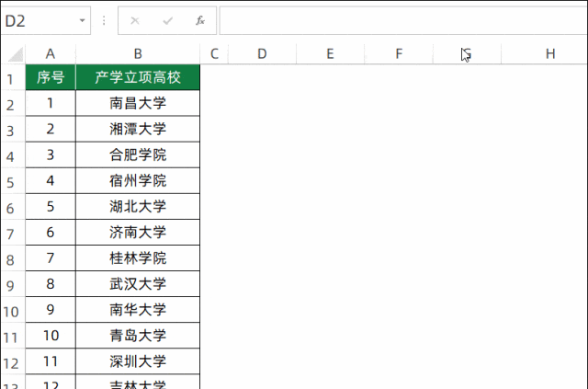Click the cell 青岛大学
This screenshot has width=588, height=389.
point(138,336)
